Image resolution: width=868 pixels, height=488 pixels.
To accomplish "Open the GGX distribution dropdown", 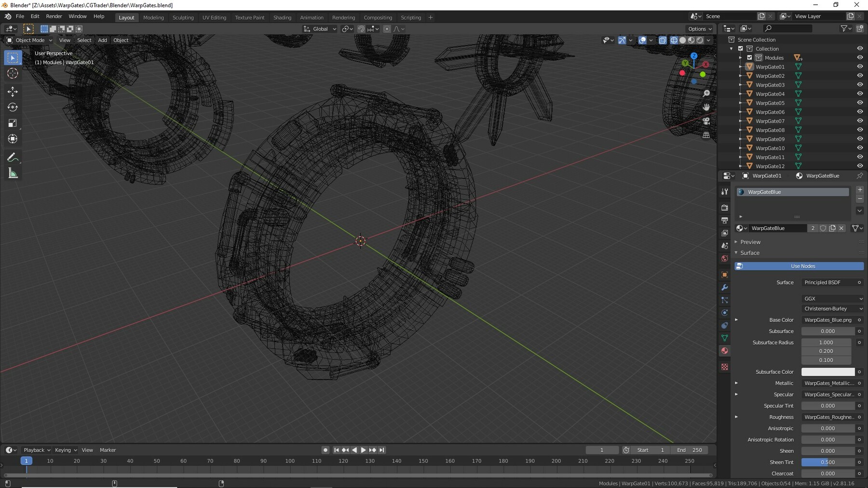I will tap(832, 299).
